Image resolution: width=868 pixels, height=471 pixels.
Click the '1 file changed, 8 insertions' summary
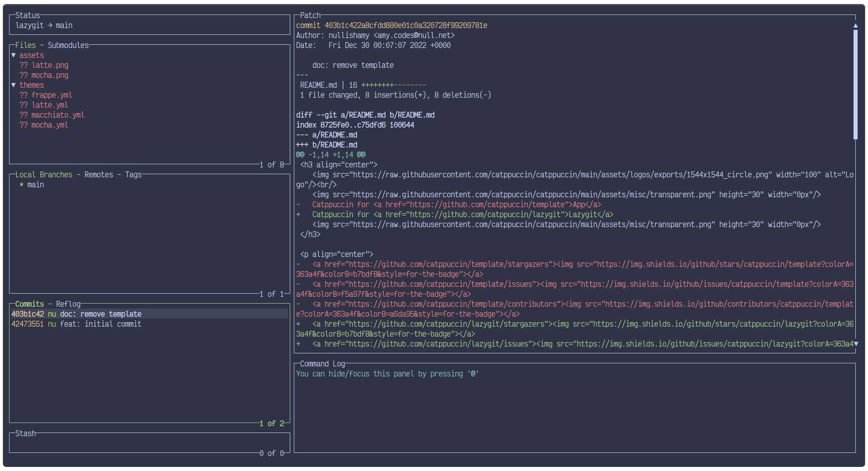[x=396, y=95]
